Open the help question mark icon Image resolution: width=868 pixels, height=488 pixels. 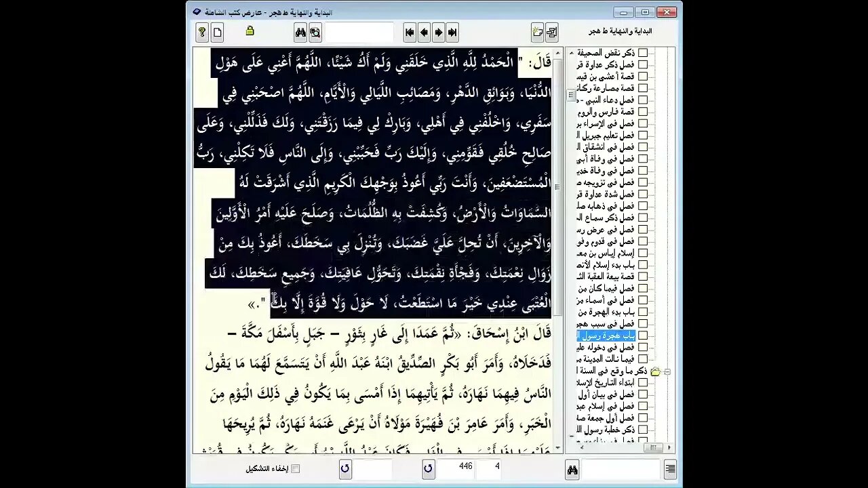tap(202, 32)
